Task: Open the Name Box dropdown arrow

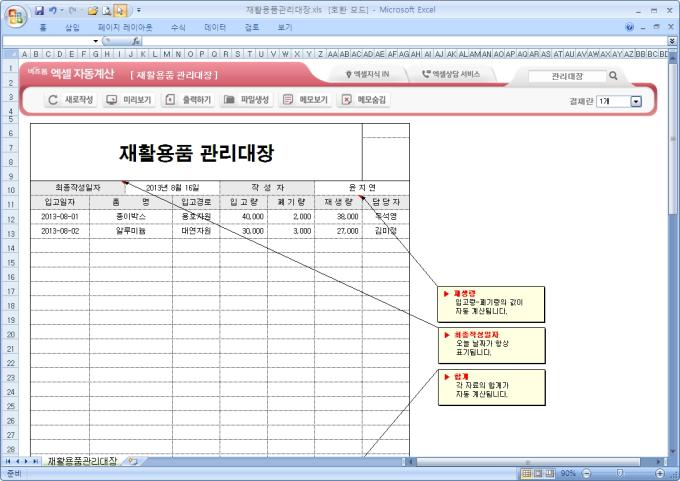Action: (95, 41)
